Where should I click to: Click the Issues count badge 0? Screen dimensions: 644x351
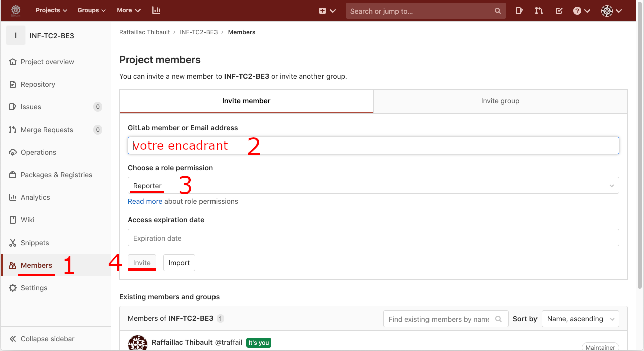pyautogui.click(x=98, y=107)
